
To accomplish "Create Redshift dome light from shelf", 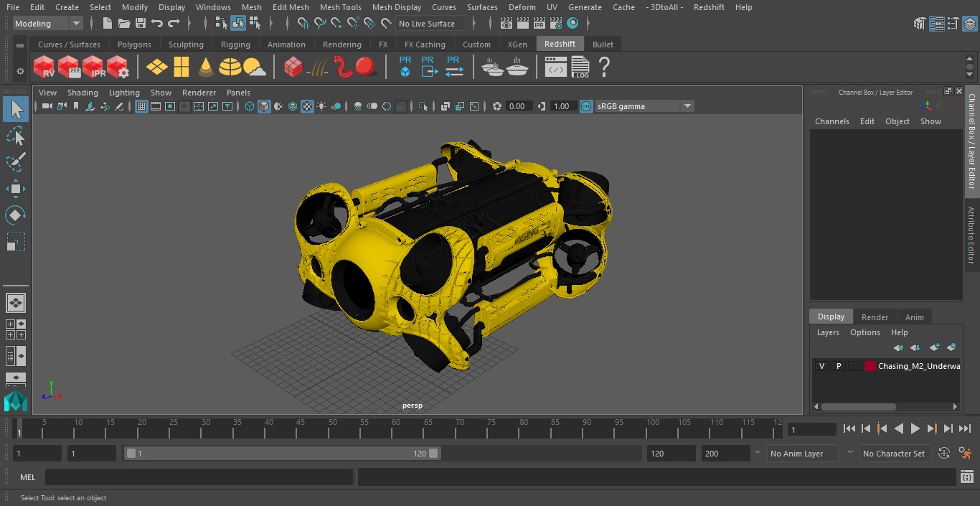I will [230, 67].
